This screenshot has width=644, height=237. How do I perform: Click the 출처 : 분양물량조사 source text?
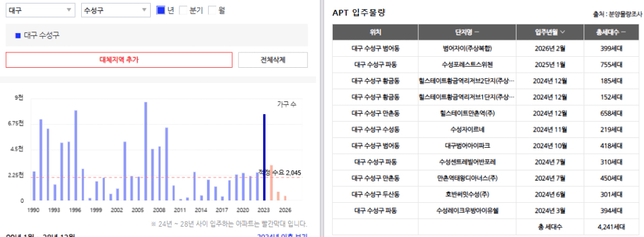coord(617,14)
